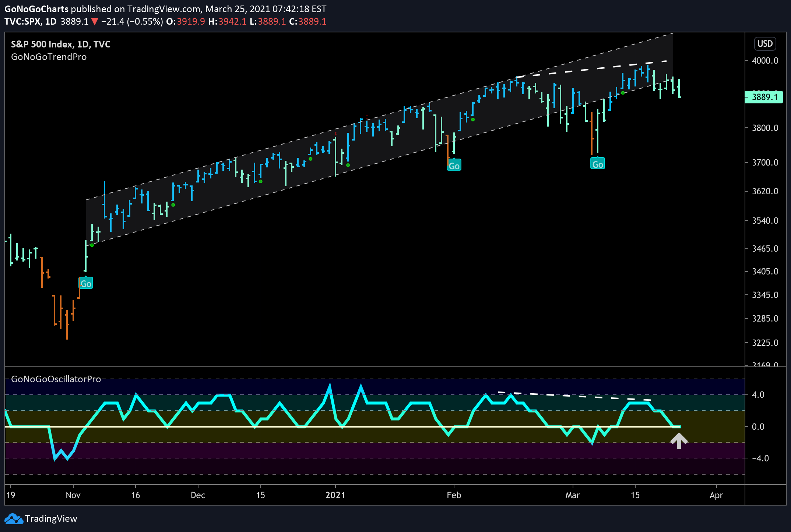Click the Go signal label near November
Image resolution: width=791 pixels, height=532 pixels.
[86, 283]
